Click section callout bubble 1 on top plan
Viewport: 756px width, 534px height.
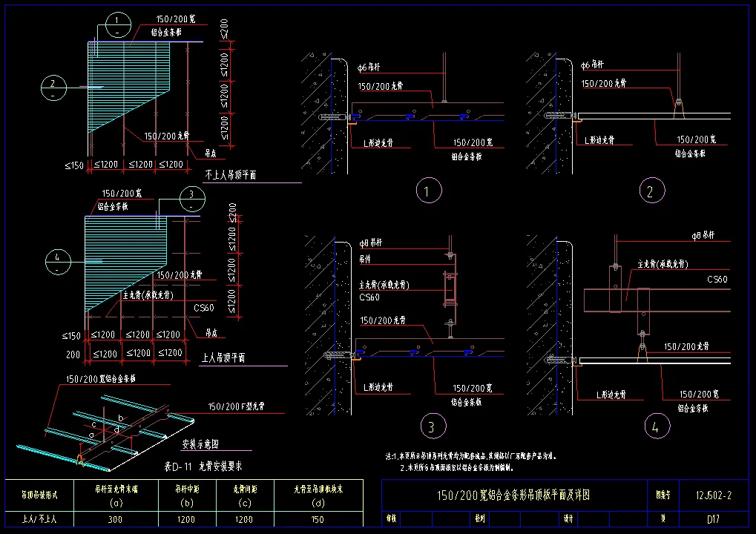point(117,25)
